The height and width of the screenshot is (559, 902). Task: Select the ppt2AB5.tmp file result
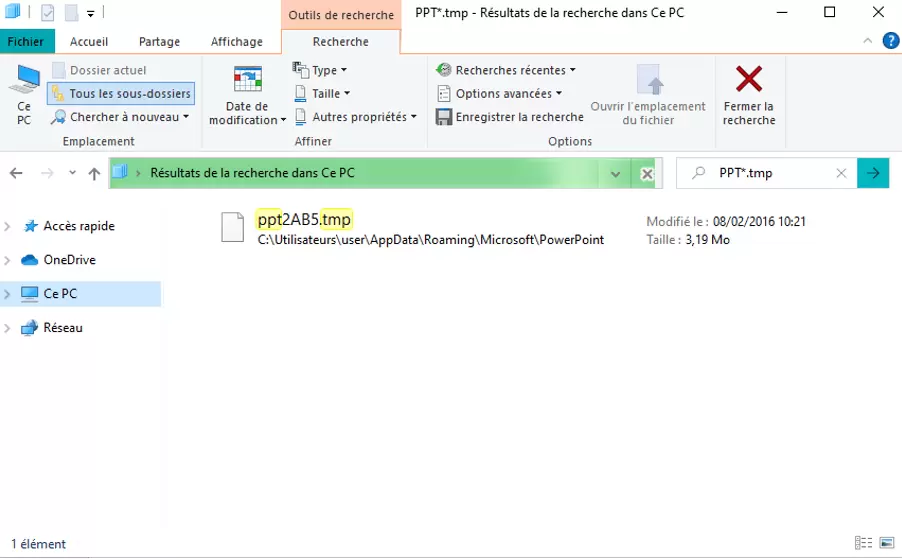[x=304, y=220]
